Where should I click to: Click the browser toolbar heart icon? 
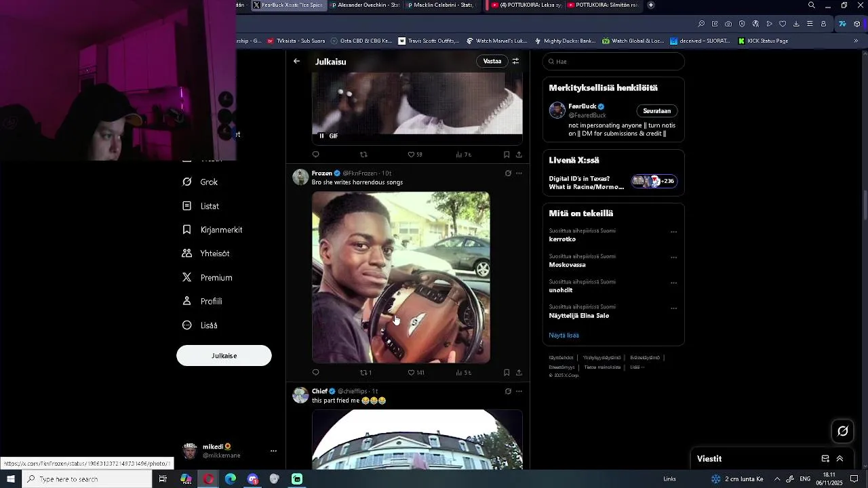point(783,24)
